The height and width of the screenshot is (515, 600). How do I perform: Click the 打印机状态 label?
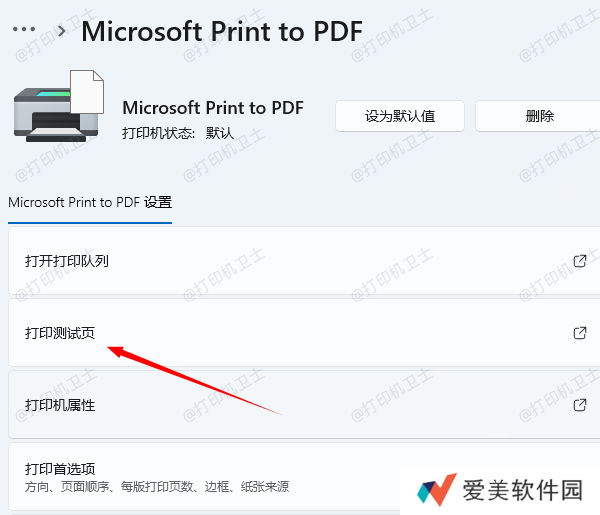click(158, 133)
